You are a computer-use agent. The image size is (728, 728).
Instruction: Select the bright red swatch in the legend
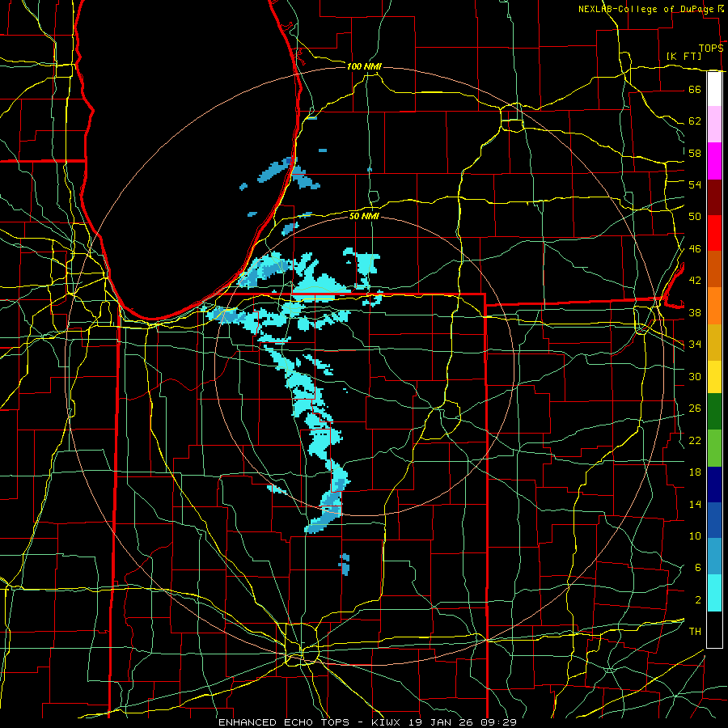(x=714, y=233)
